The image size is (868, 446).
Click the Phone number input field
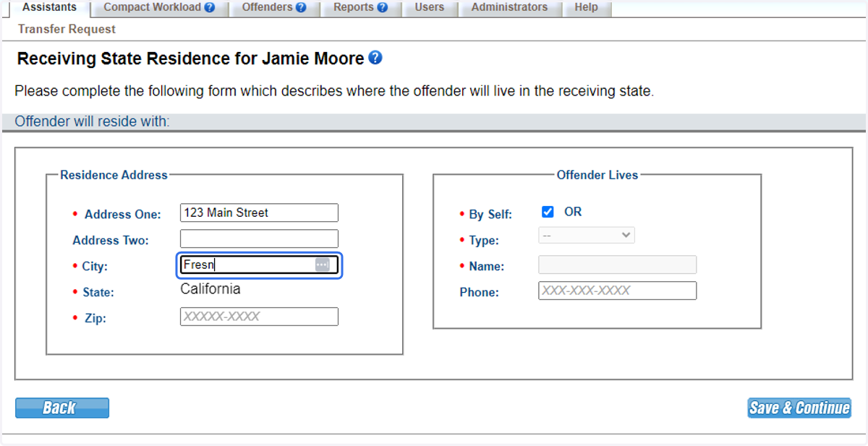tap(617, 291)
